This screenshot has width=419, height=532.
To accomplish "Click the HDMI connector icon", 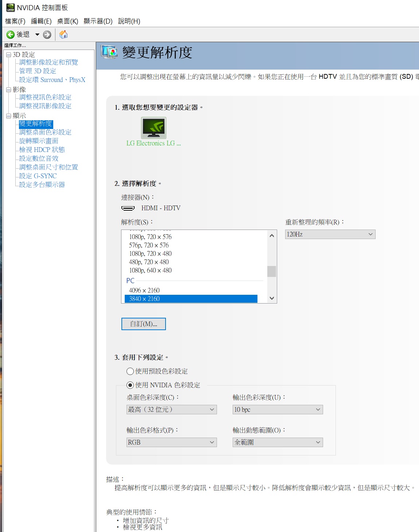I will point(128,208).
